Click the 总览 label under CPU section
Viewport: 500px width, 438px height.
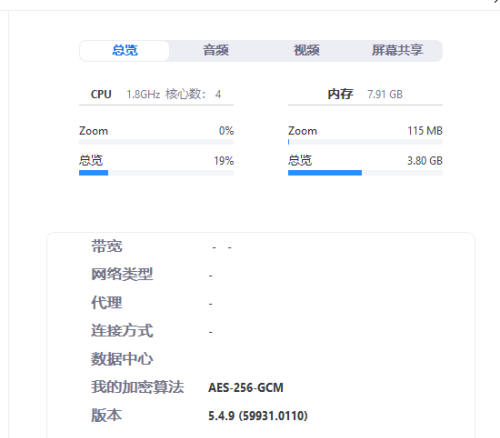(x=91, y=161)
